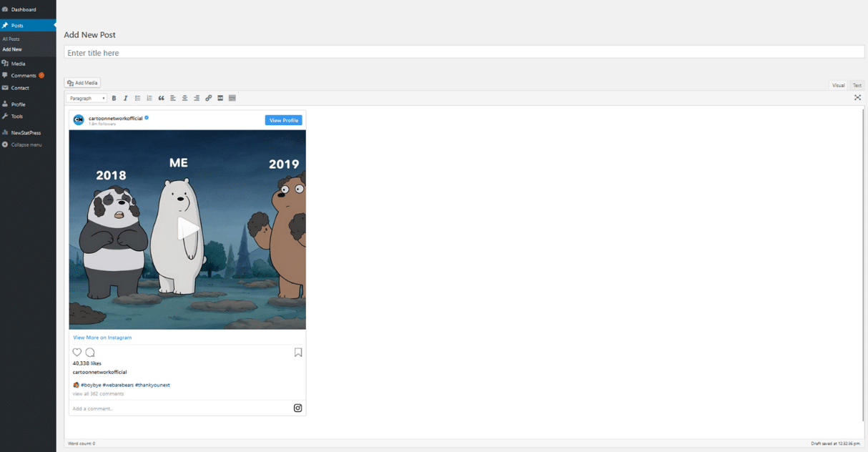Viewport: 868px width, 452px height.
Task: Click the Add Media button
Action: pos(82,83)
